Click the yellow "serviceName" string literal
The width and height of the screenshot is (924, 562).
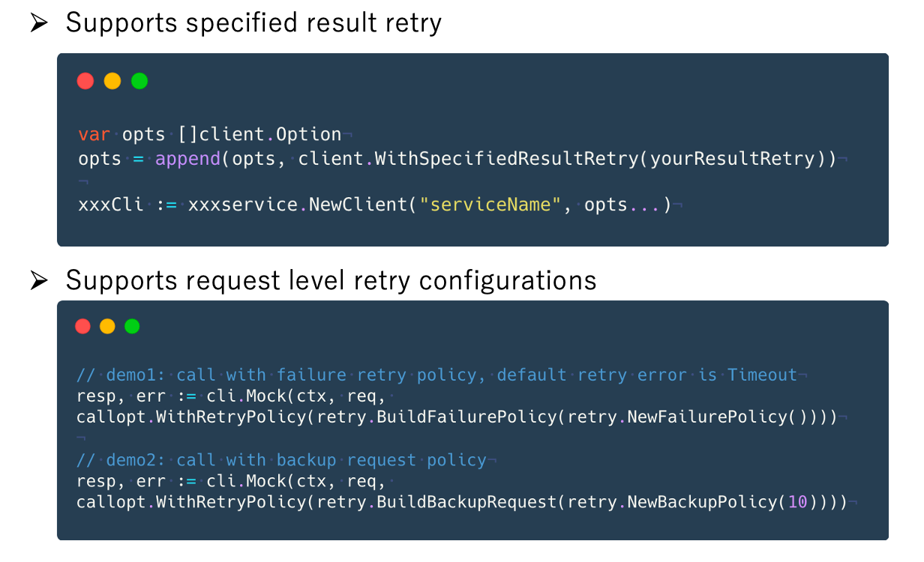(490, 205)
